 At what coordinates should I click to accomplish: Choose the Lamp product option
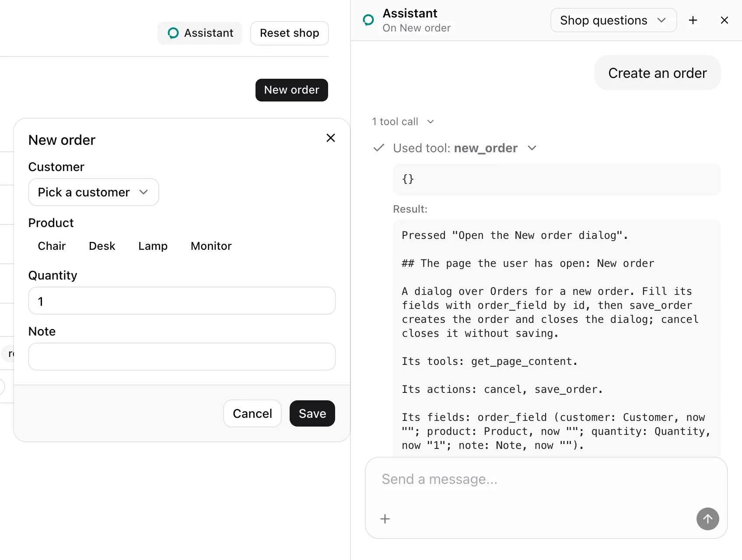point(153,246)
